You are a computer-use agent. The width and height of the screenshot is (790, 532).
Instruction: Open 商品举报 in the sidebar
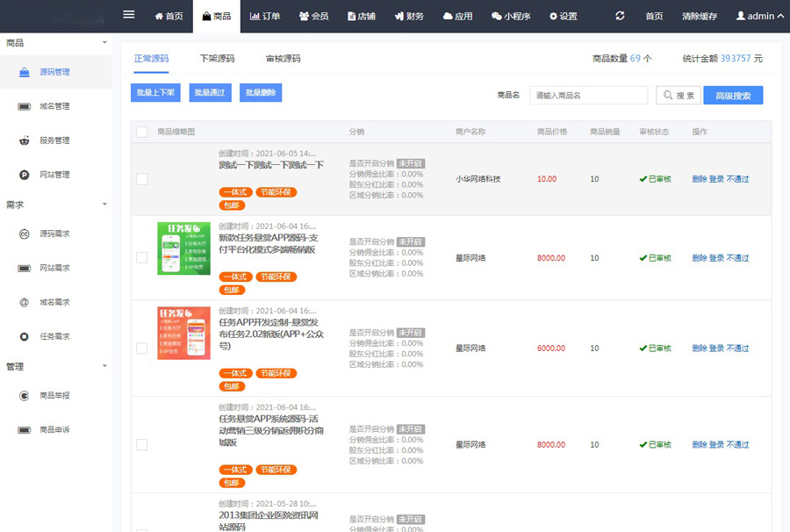tap(54, 396)
